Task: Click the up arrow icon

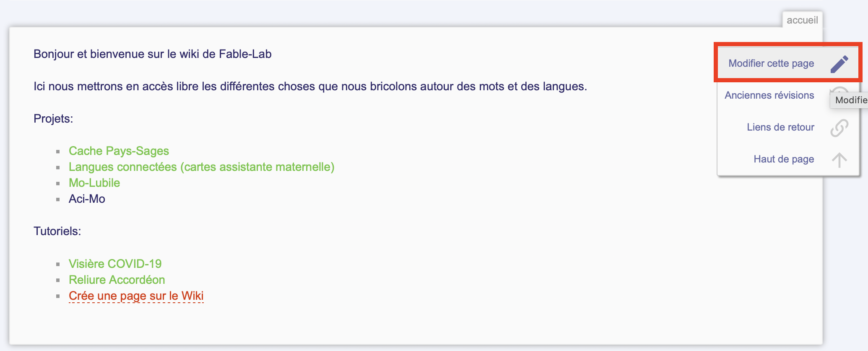Action: pos(839,160)
